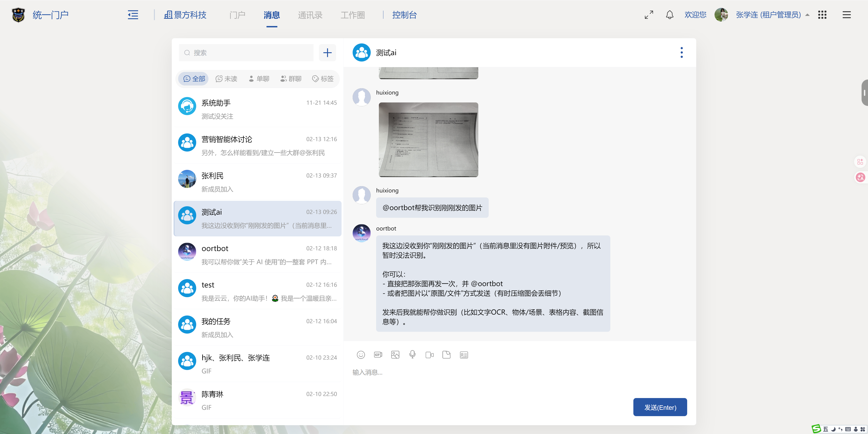Click the file/folder send icon
The width and height of the screenshot is (868, 434).
click(446, 355)
